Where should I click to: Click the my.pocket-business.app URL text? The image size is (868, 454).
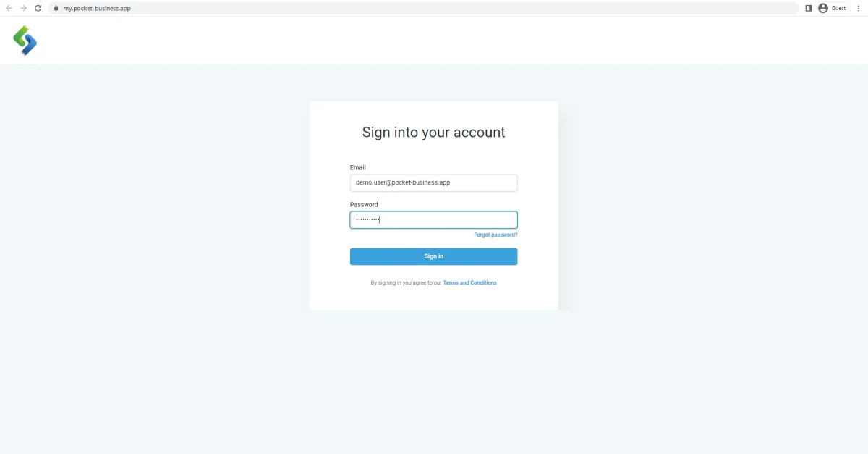tap(97, 9)
